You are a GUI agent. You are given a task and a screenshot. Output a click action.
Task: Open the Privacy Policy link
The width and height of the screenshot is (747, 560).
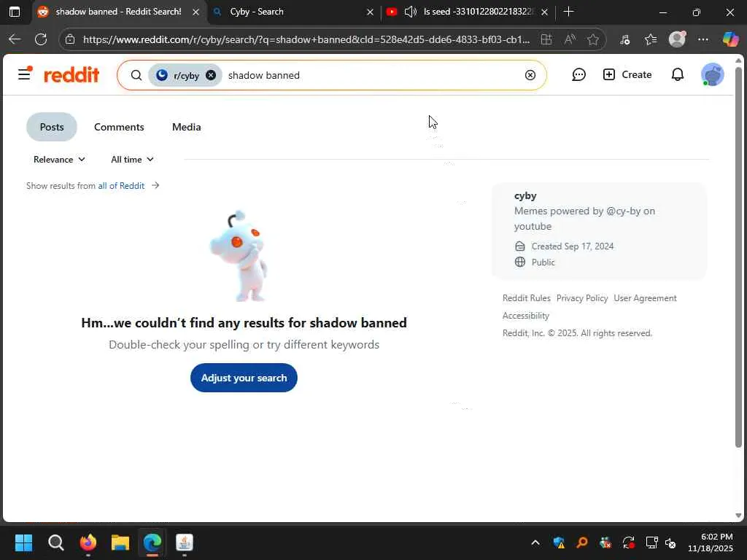[x=582, y=298]
